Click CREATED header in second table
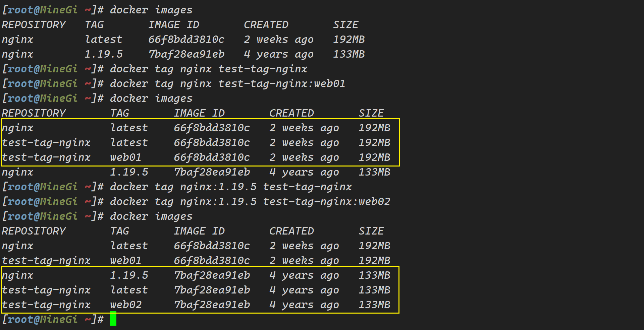Image resolution: width=644 pixels, height=330 pixels. pos(291,113)
